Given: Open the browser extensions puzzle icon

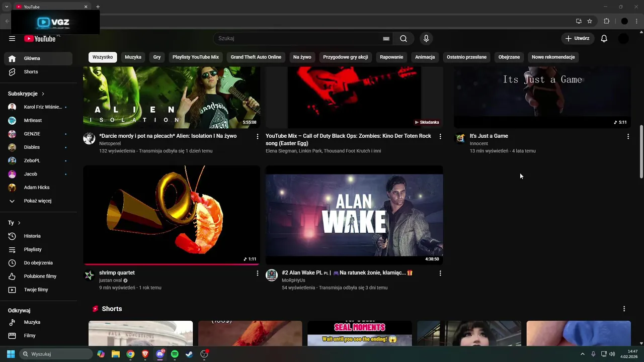Looking at the screenshot, I should tap(606, 21).
